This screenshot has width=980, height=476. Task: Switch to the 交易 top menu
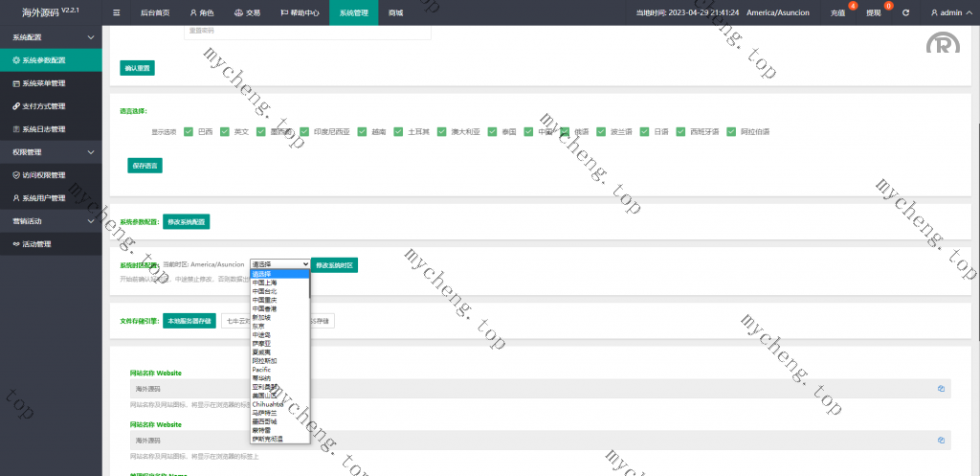pyautogui.click(x=246, y=12)
